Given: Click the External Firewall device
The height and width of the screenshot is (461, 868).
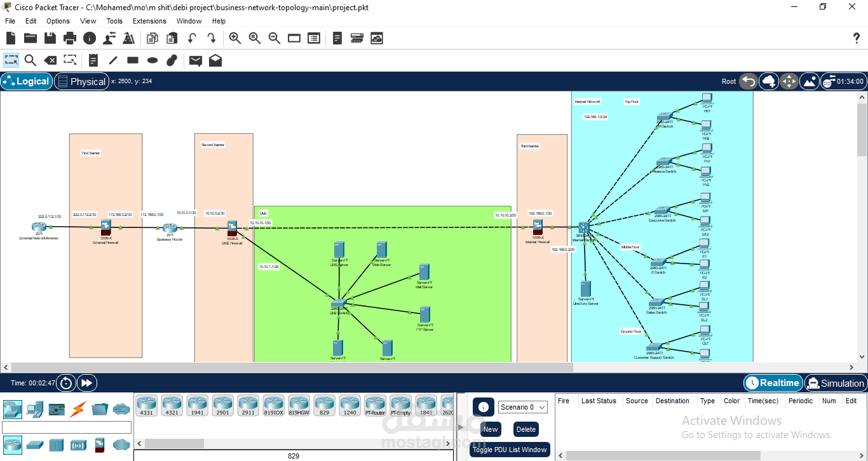Looking at the screenshot, I should coord(105,227).
